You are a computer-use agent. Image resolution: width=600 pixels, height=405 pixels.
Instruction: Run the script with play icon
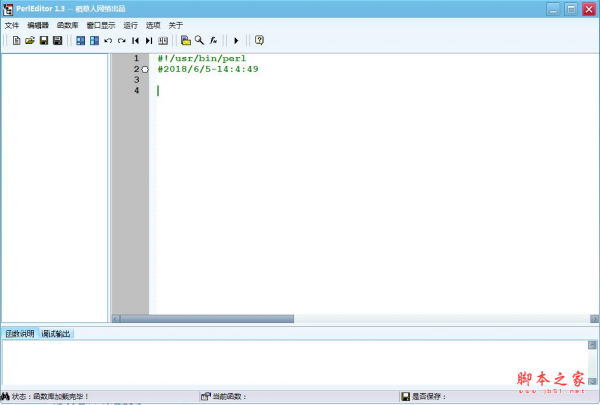[x=236, y=40]
